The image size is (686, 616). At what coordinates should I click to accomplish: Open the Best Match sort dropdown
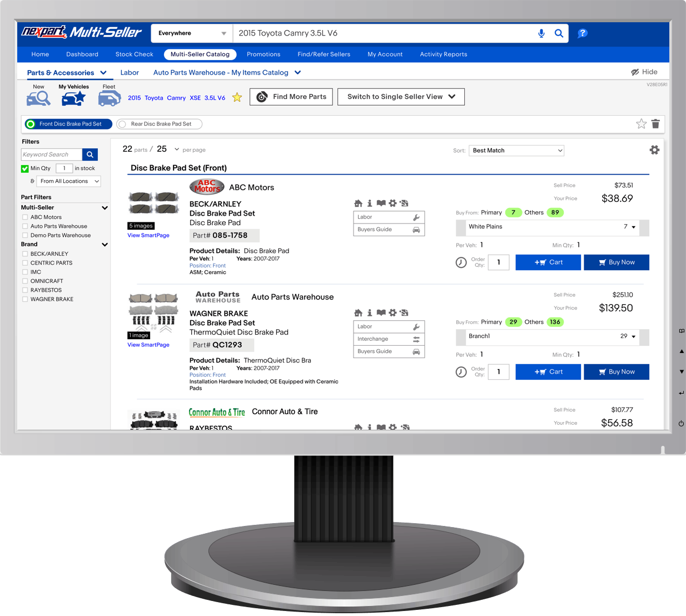point(516,151)
